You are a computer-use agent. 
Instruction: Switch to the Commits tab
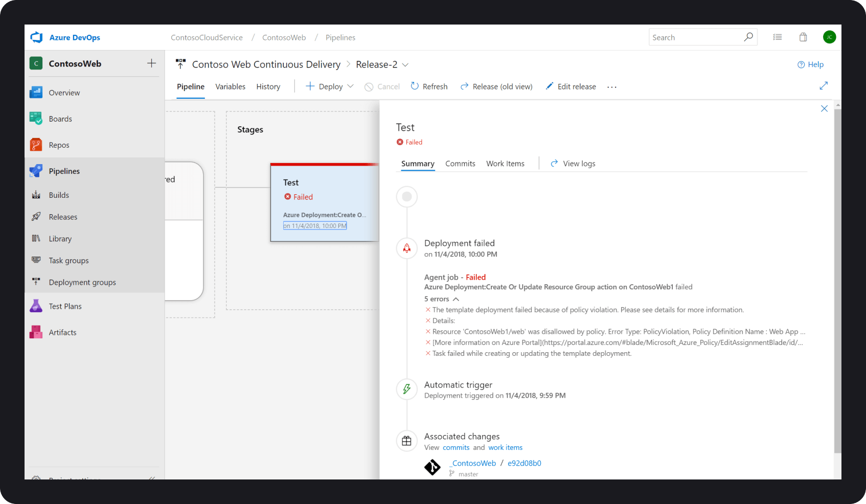click(x=460, y=164)
